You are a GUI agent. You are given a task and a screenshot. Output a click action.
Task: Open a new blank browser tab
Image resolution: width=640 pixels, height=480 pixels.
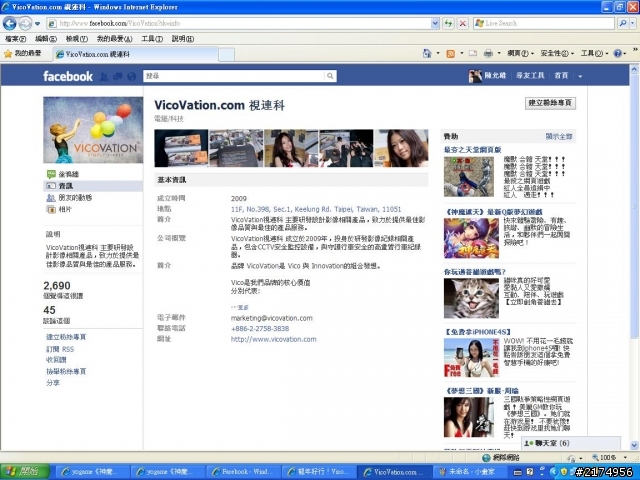pyautogui.click(x=227, y=54)
